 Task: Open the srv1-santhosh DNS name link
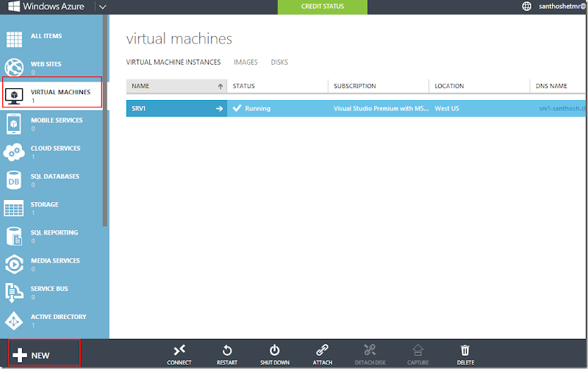click(562, 108)
